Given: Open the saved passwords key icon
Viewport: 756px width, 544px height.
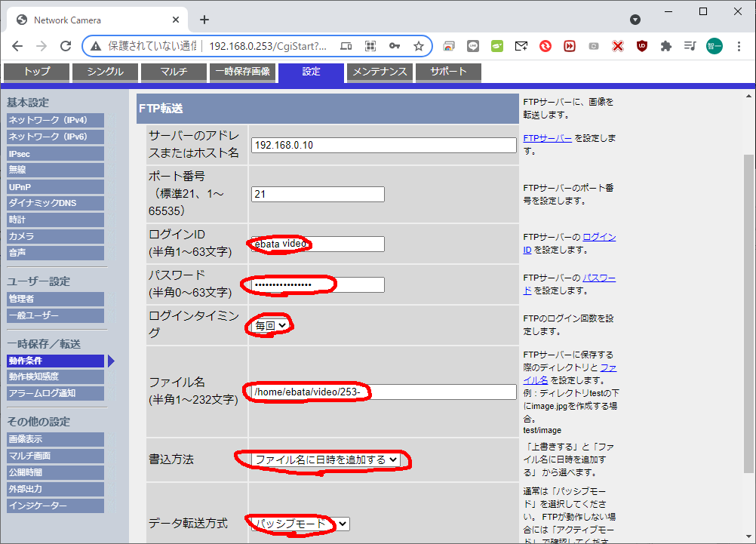Looking at the screenshot, I should click(395, 46).
